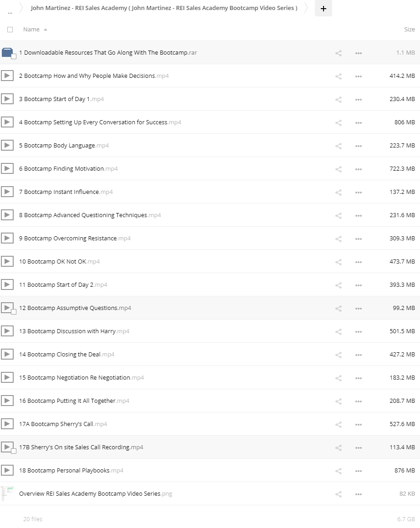Screen dimensions: 420x528
Task: Check the box on 17B Sherry's On site Sales Call
Action: pyautogui.click(x=14, y=451)
